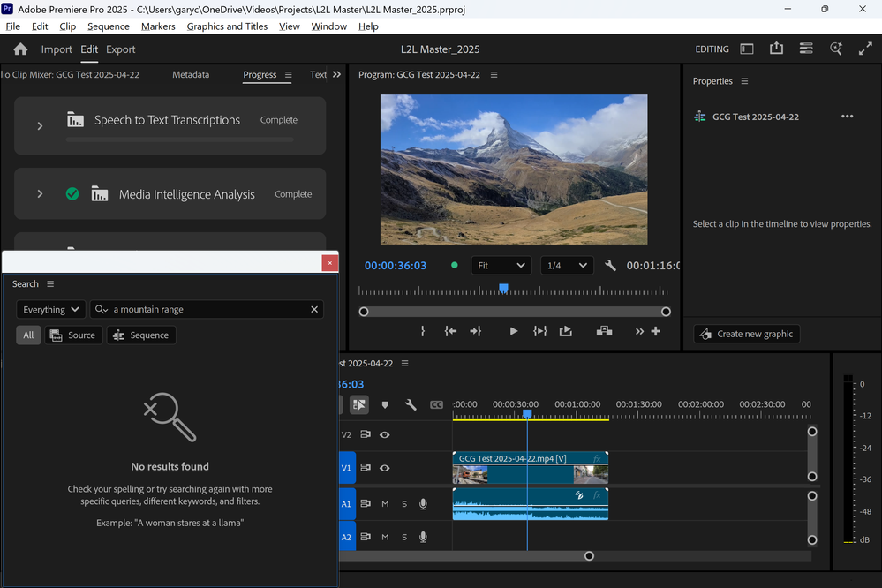Solo the A2 audio track
882x588 pixels.
coord(404,538)
